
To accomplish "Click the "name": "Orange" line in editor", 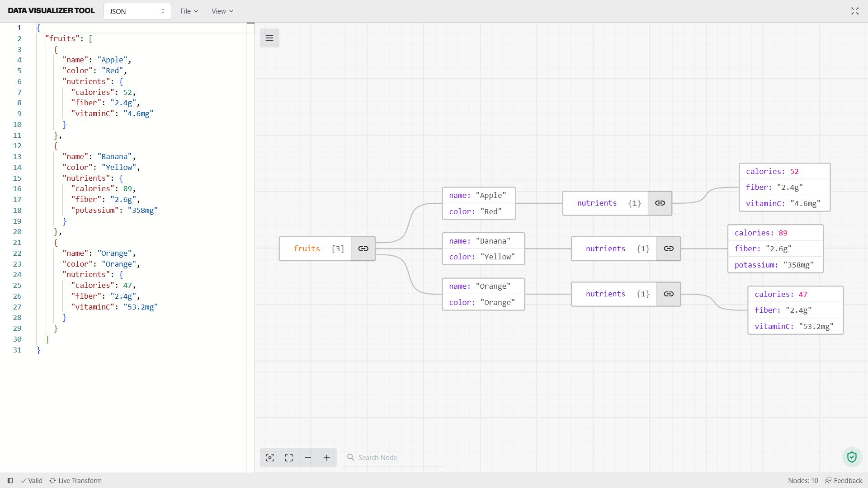I will coord(99,253).
